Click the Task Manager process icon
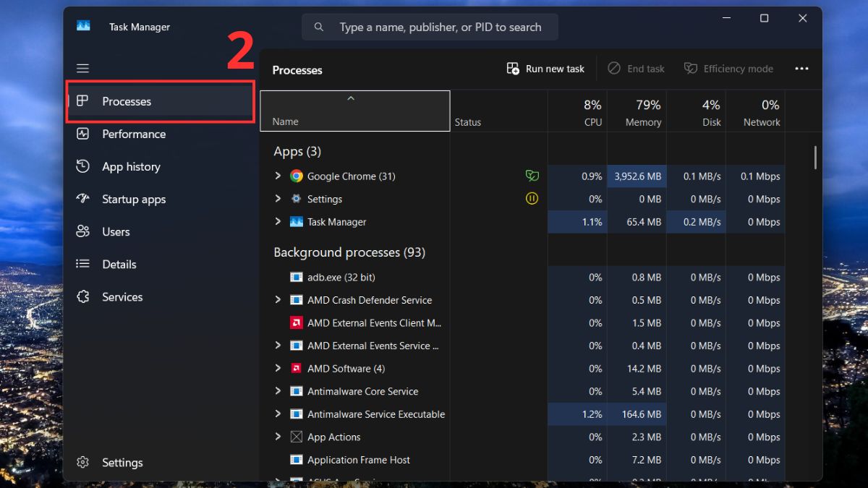This screenshot has height=488, width=868. tap(296, 222)
